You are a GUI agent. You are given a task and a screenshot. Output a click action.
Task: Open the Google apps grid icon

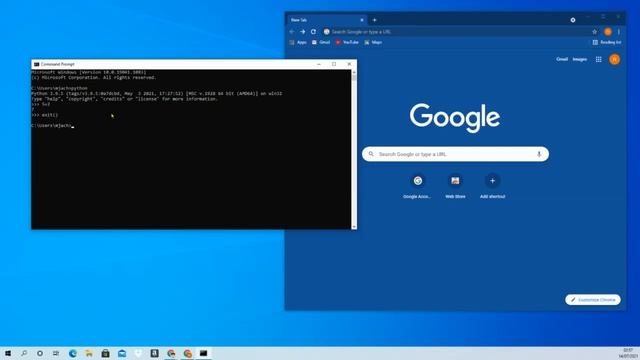tap(598, 60)
